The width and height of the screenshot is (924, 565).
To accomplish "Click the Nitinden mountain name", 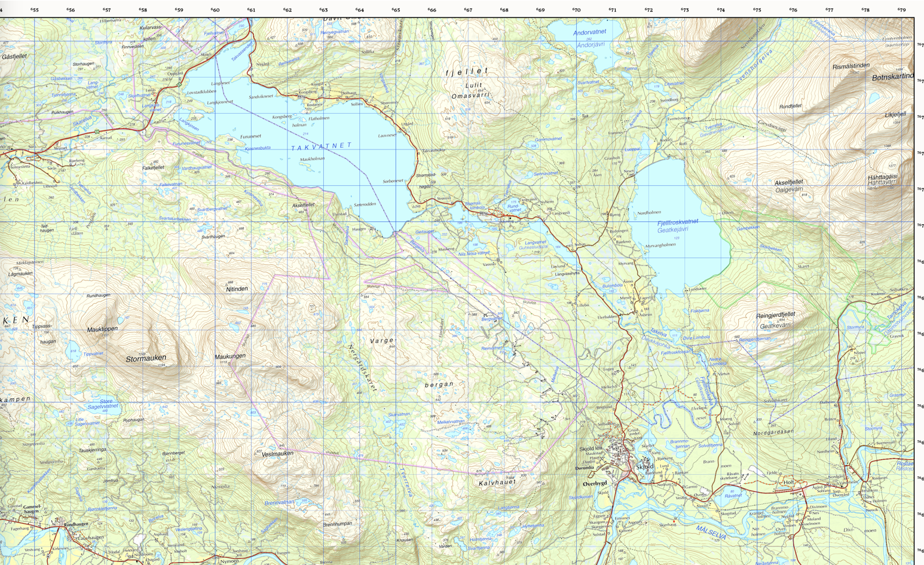I will click(237, 289).
